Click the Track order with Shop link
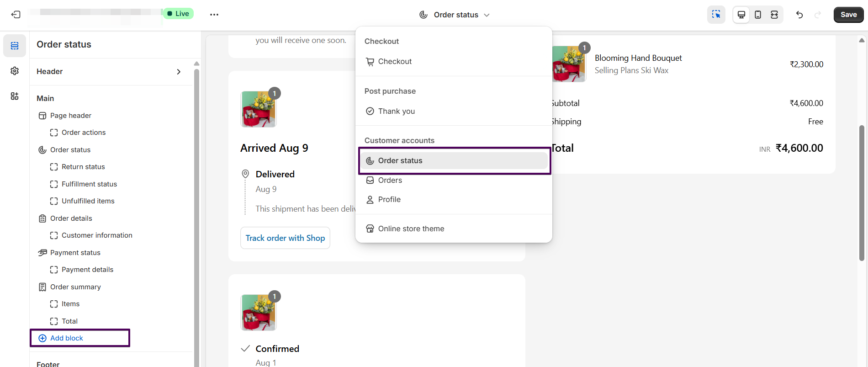 coord(285,238)
